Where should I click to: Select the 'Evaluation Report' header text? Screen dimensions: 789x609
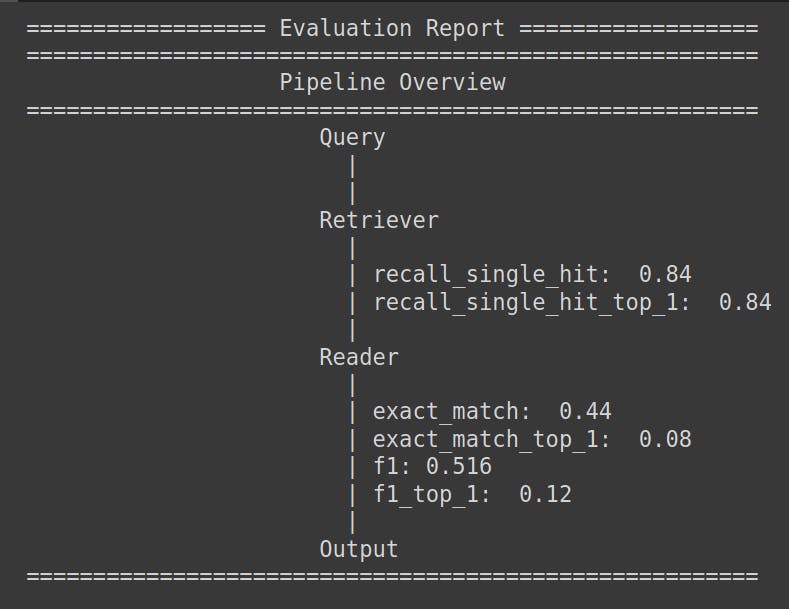point(392,28)
